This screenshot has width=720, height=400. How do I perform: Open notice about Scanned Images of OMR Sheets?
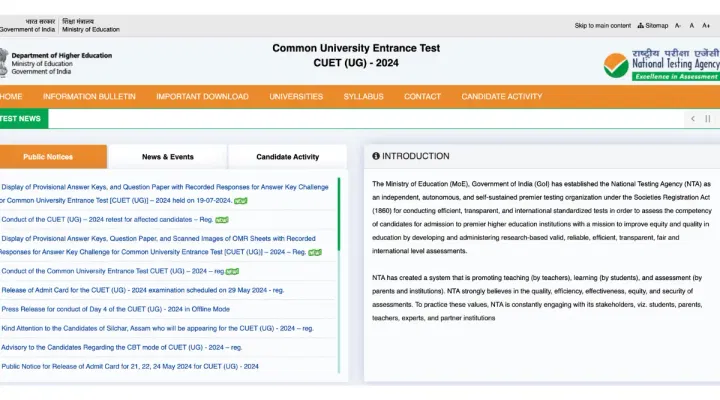coord(158,245)
